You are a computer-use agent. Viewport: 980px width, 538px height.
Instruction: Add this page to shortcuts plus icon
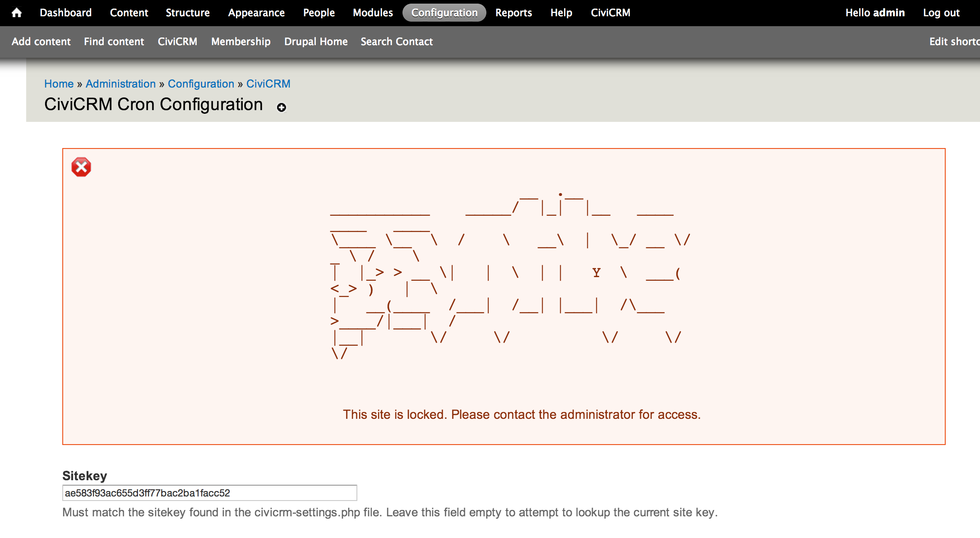[282, 107]
